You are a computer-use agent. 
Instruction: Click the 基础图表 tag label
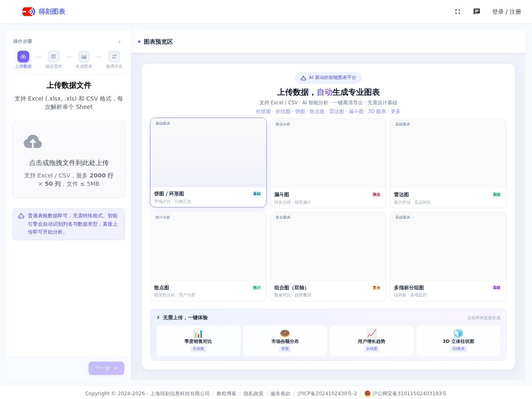click(x=163, y=123)
